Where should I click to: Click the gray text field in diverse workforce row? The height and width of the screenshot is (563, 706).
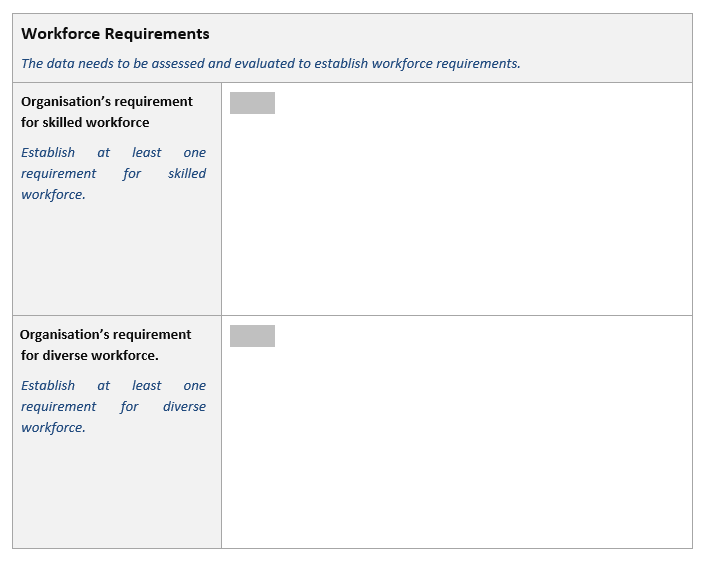pyautogui.click(x=252, y=336)
